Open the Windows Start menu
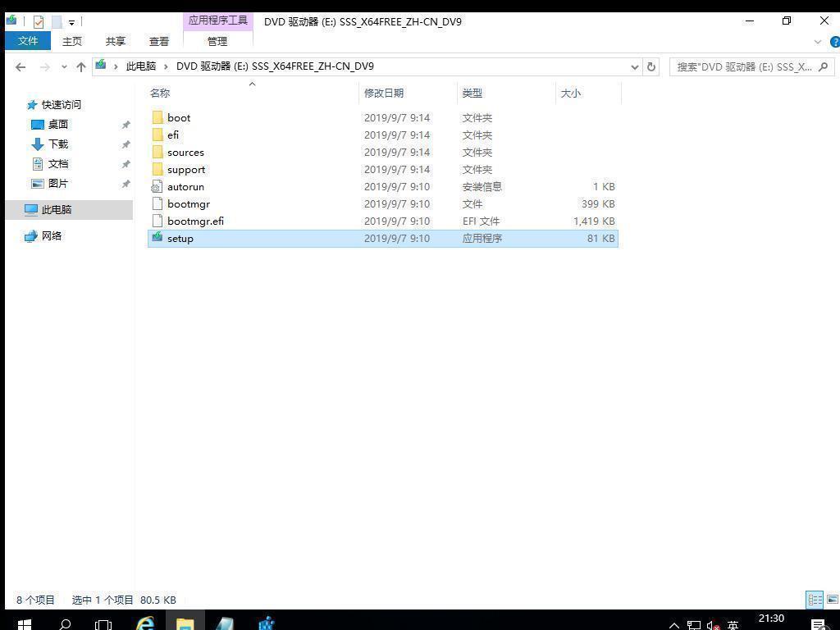840x630 pixels. click(24, 624)
